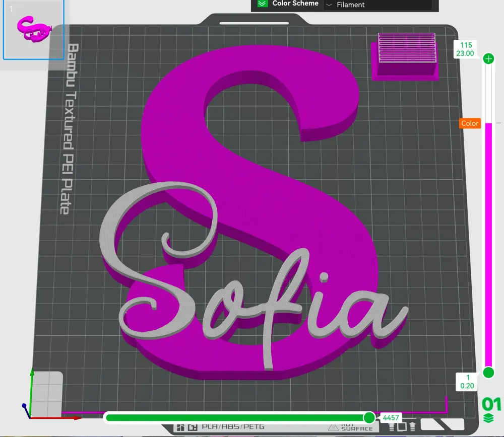Click the green plus button atop the layer slider

point(488,58)
